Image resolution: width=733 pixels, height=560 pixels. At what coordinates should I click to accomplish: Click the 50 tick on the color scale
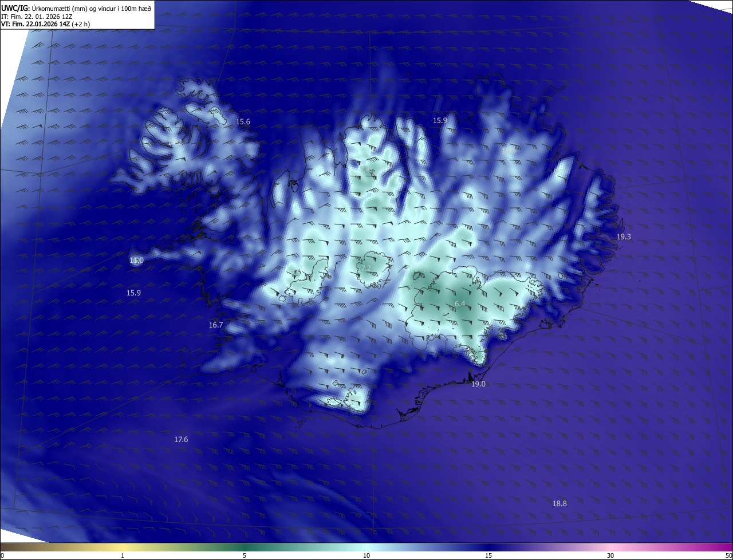pos(728,555)
